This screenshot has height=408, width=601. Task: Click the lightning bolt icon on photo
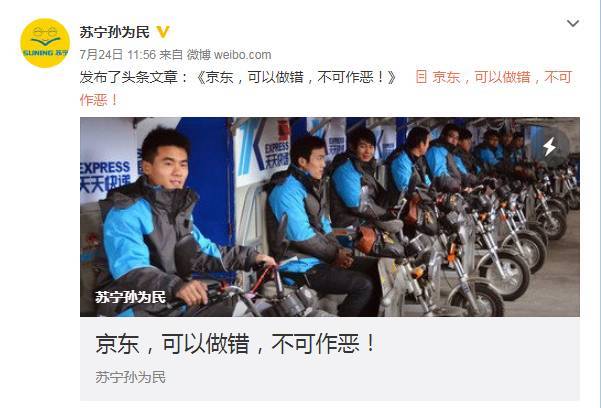point(550,147)
